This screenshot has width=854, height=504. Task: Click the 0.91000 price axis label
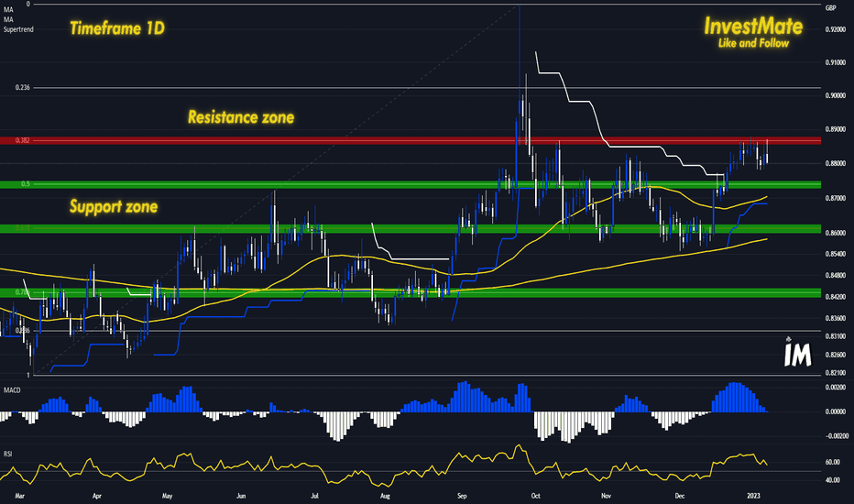pyautogui.click(x=836, y=62)
